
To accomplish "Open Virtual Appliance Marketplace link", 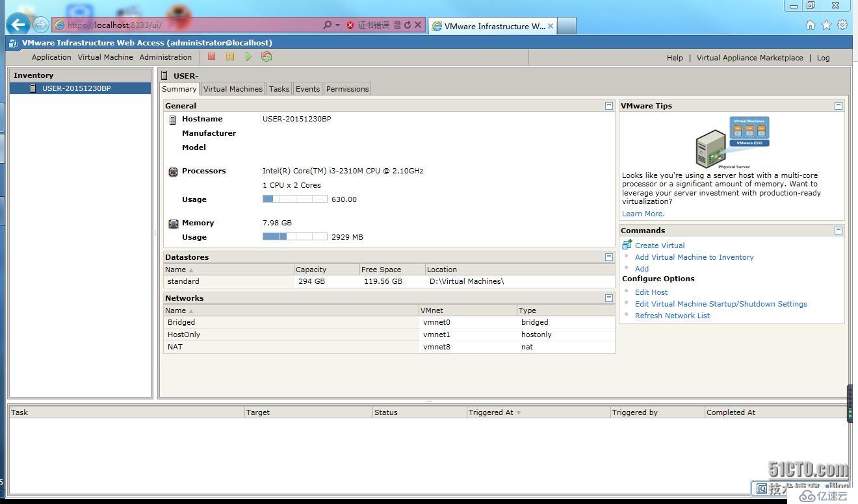I will pyautogui.click(x=749, y=58).
